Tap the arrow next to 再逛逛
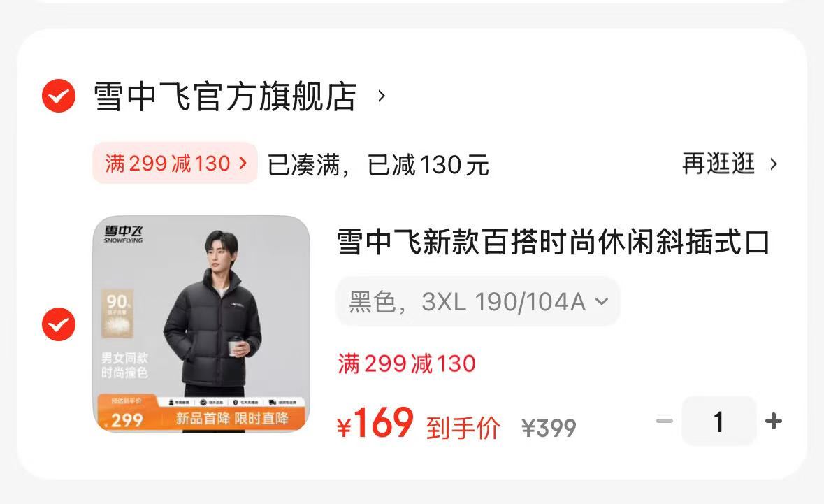 (x=774, y=164)
